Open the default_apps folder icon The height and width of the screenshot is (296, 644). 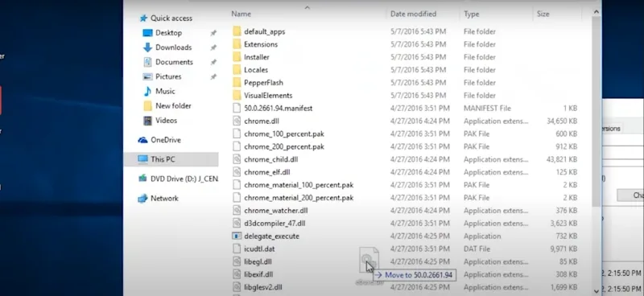(236, 31)
